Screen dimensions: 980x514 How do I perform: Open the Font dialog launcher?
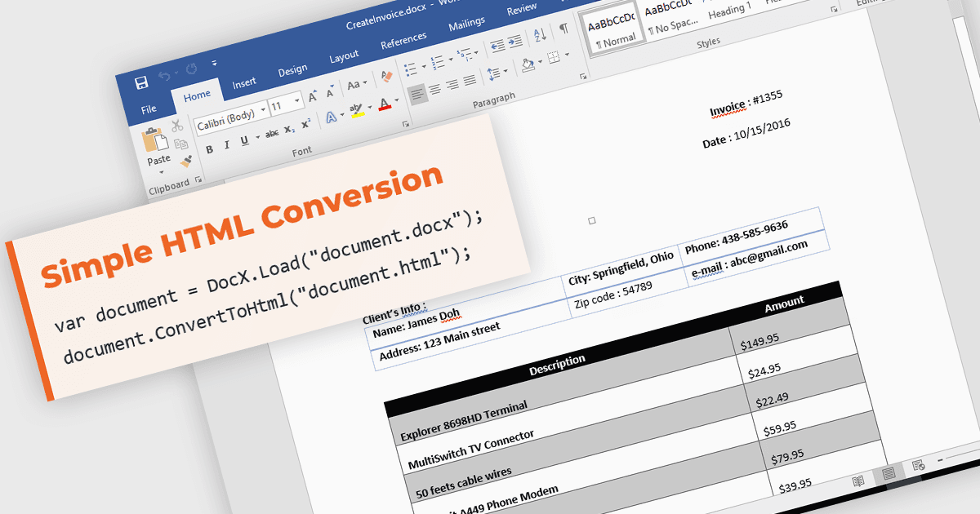(406, 125)
